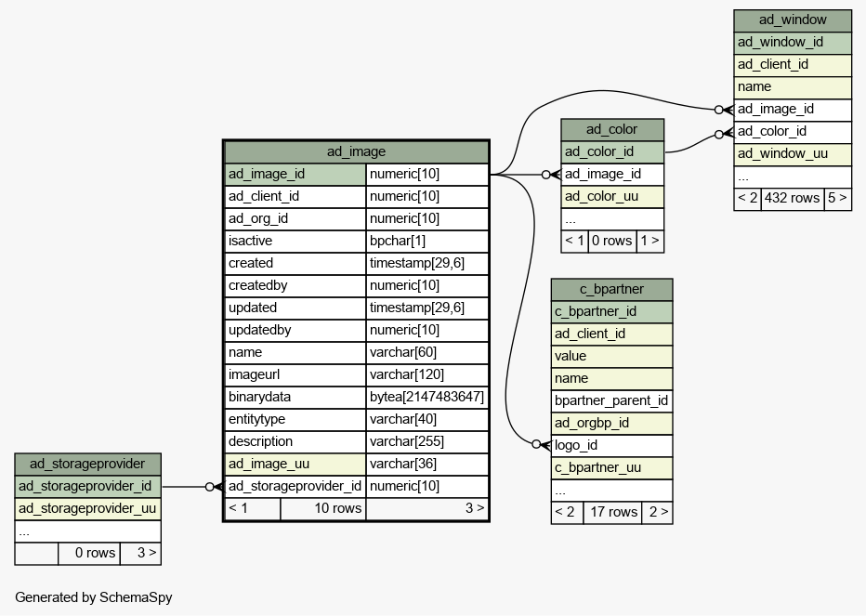Open the c_bpartner table header
Viewport: 866px width, 616px height.
point(610,289)
